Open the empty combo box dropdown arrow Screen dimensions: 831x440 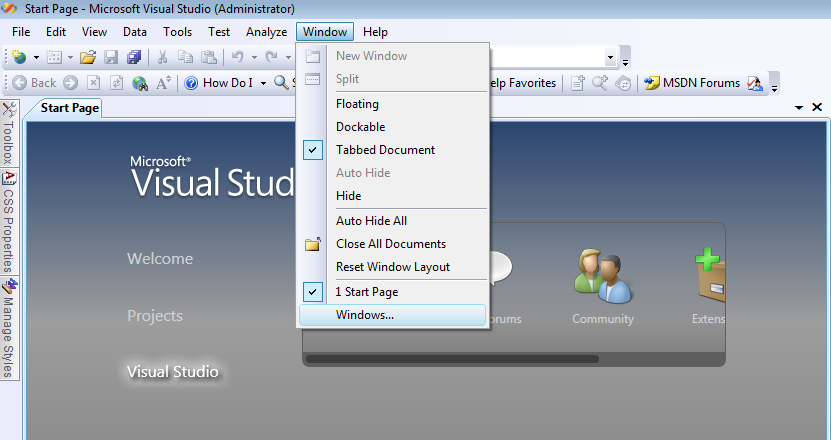[x=611, y=57]
